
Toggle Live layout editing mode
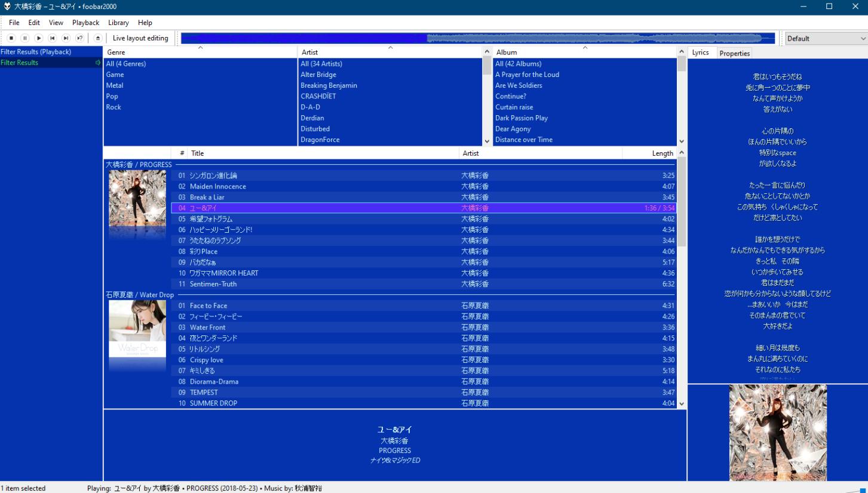140,38
